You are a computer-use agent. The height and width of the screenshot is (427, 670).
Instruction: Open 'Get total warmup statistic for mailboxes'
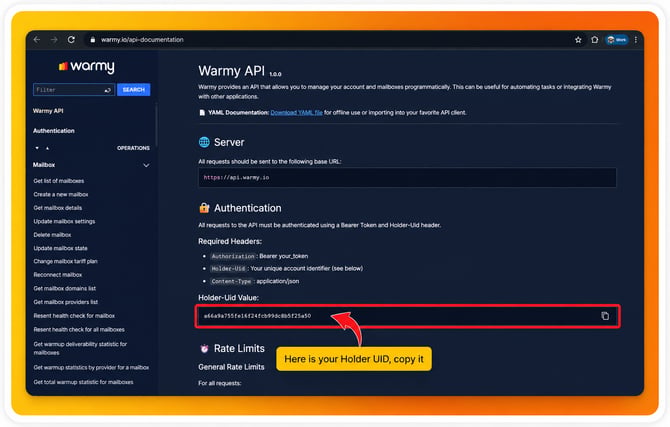point(83,382)
